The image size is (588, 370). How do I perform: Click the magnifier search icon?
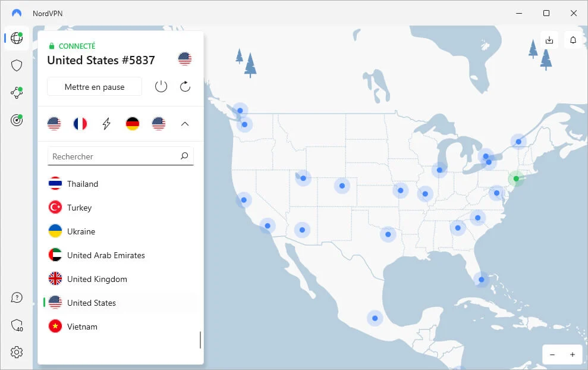click(x=184, y=156)
